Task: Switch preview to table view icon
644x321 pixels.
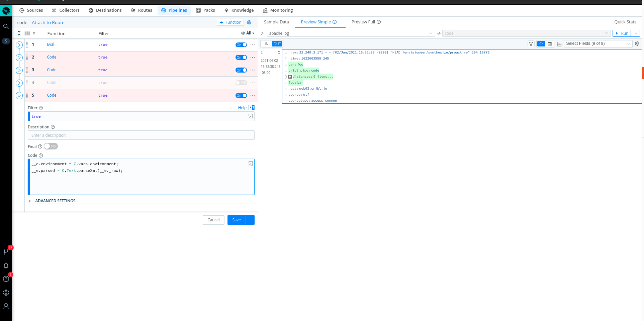Action: point(550,44)
